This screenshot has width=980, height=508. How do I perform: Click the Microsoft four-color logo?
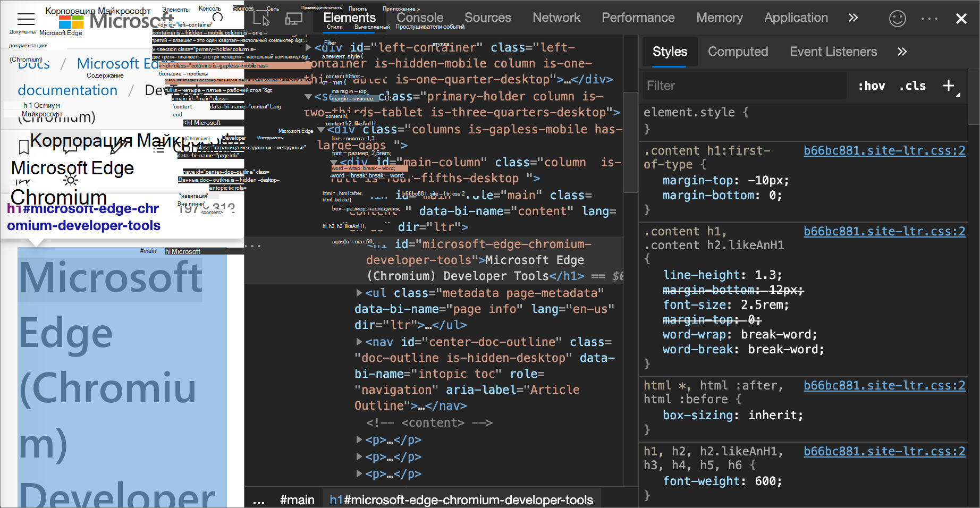[71, 22]
